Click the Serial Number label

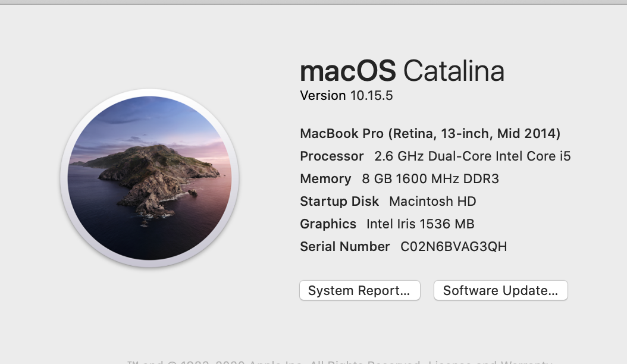point(344,246)
